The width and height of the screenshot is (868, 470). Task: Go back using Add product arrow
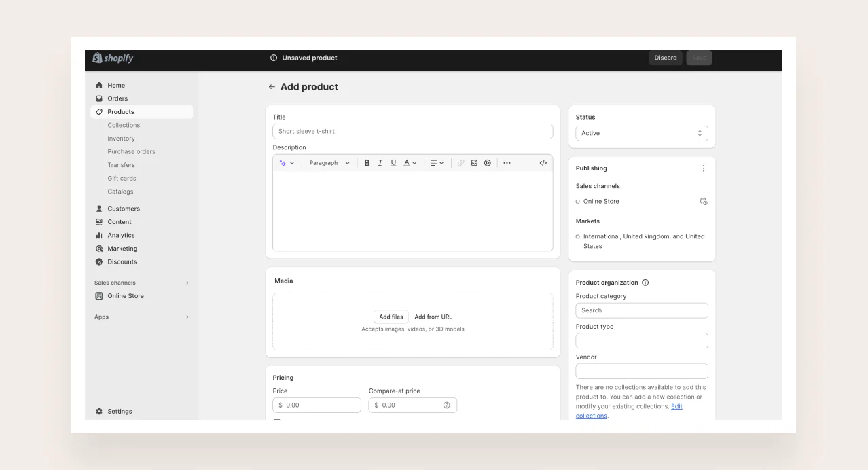[272, 87]
